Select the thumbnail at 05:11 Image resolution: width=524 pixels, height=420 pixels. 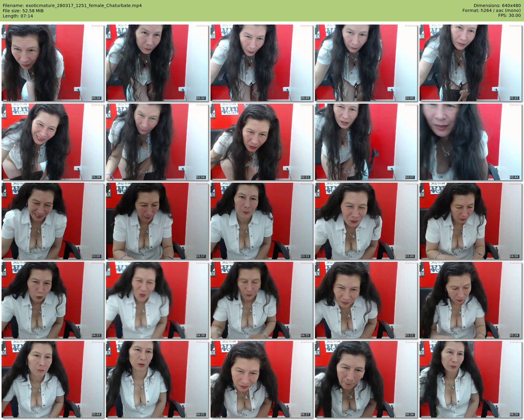point(366,300)
